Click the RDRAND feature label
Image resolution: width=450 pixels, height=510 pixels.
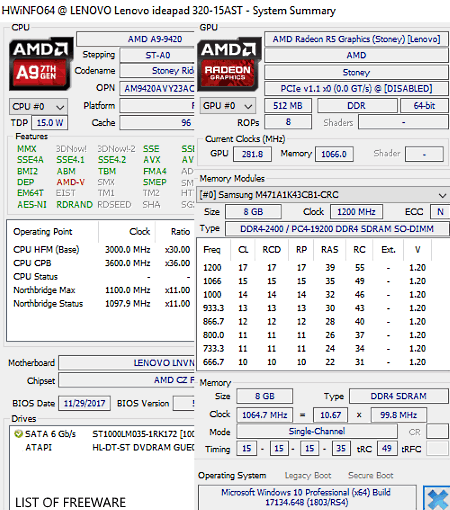74,204
